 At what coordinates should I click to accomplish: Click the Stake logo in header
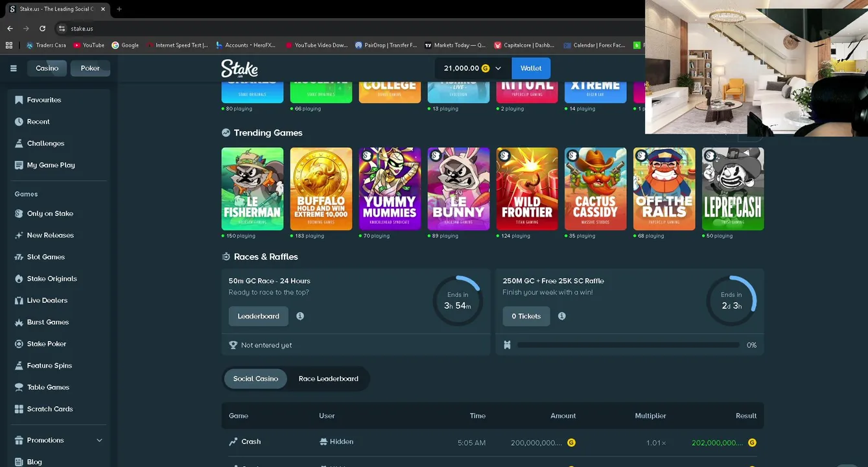[x=239, y=68]
